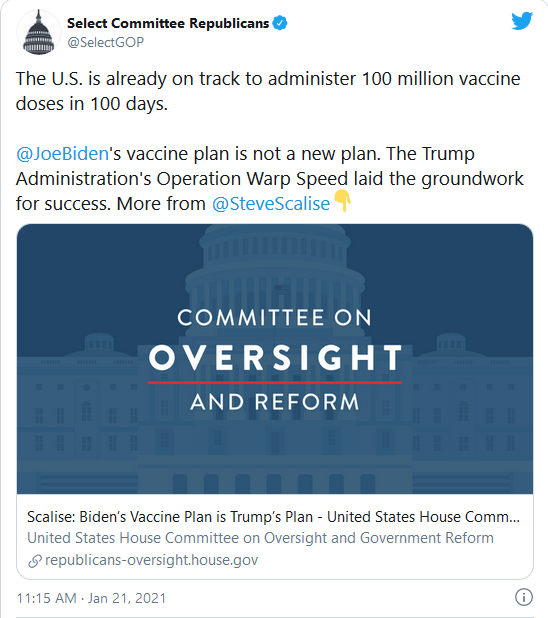Click the Committee on Oversight card image
The image size is (548, 618).
tap(275, 359)
